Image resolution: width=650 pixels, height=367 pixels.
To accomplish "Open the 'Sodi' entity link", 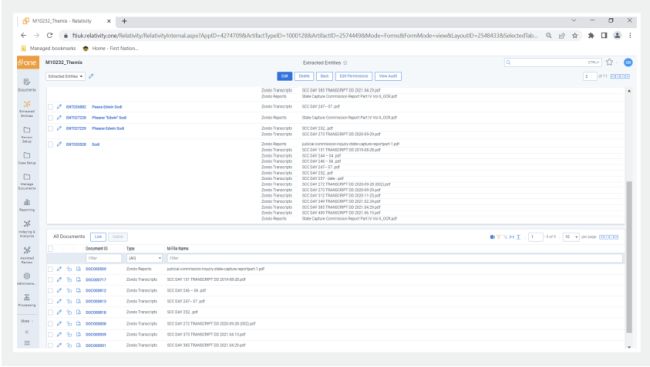I will tap(96, 144).
